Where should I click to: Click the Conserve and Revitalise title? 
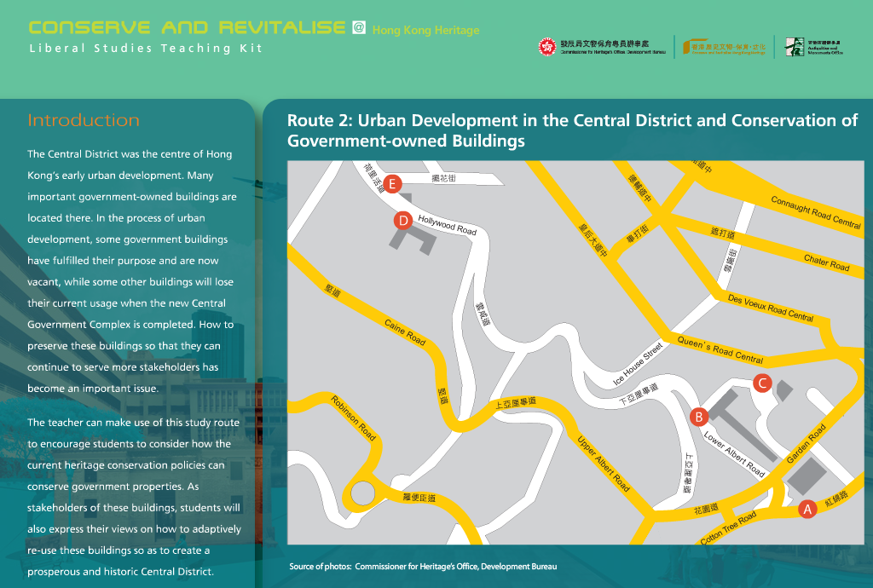click(x=187, y=27)
